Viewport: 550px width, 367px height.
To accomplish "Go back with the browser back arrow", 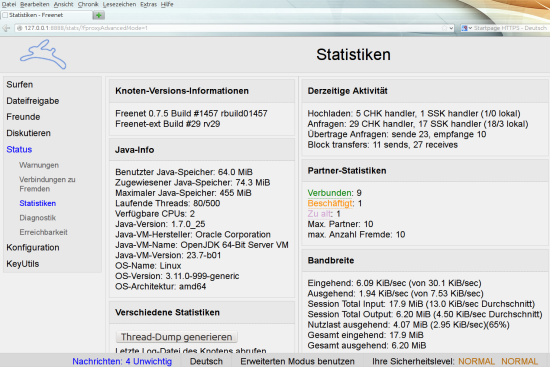I will pos(6,28).
